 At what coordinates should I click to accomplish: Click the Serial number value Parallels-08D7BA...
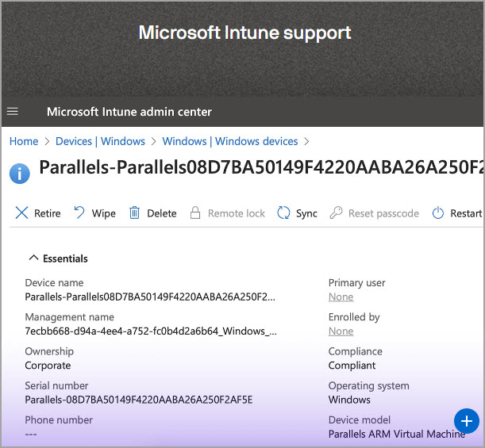[139, 400]
